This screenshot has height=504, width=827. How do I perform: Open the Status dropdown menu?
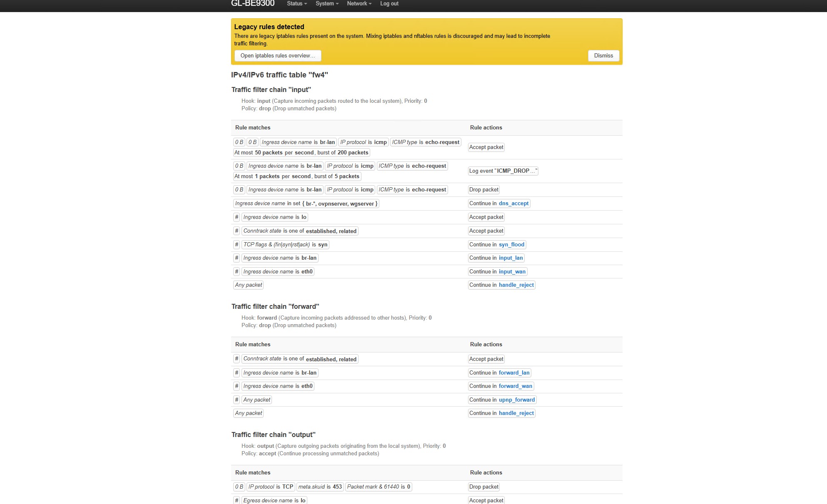(x=296, y=4)
